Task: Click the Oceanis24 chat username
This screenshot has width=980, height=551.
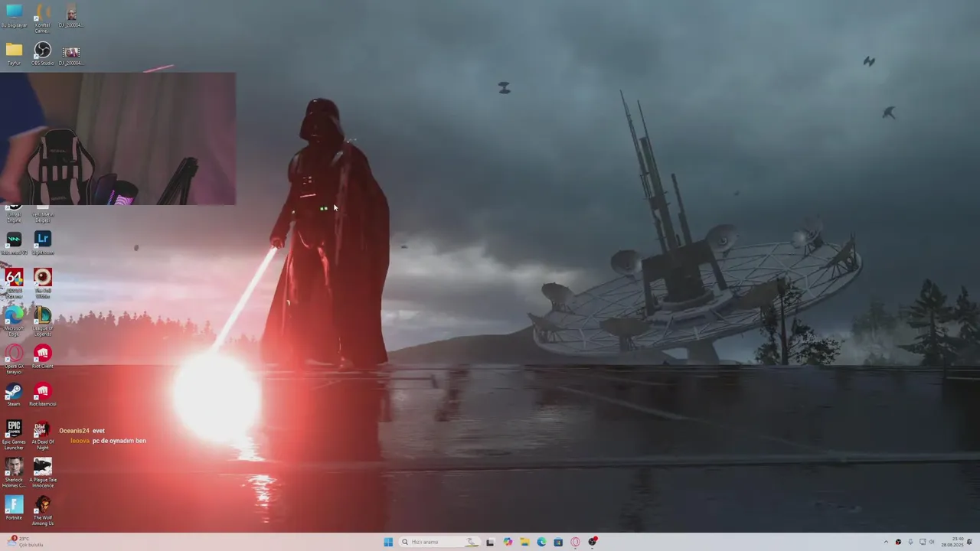Action: (x=74, y=431)
